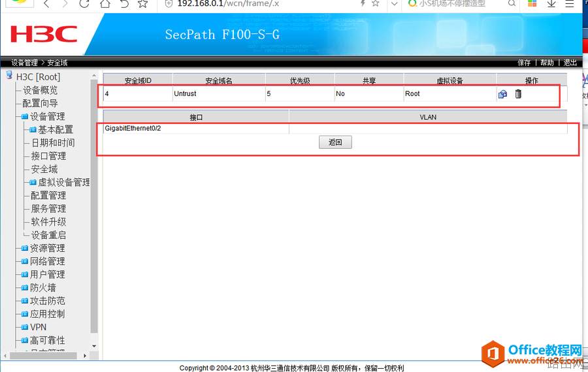Click the Root virtual device cell
Image resolution: width=588 pixels, height=372 pixels.
449,94
